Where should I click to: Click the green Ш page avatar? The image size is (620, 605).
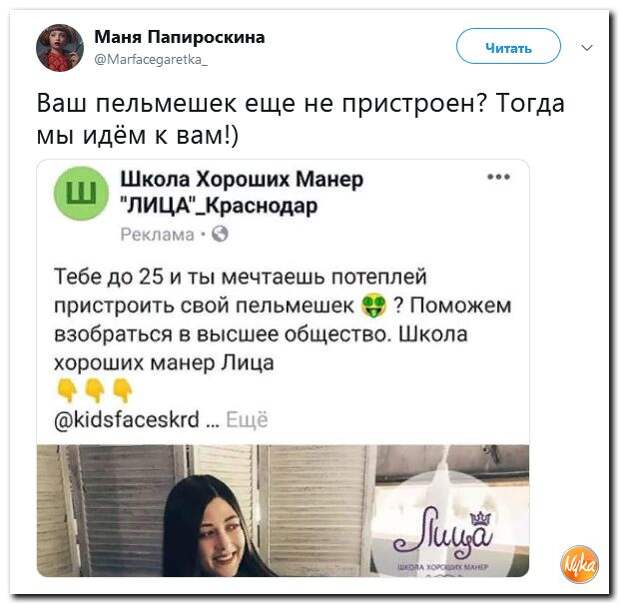tap(81, 193)
